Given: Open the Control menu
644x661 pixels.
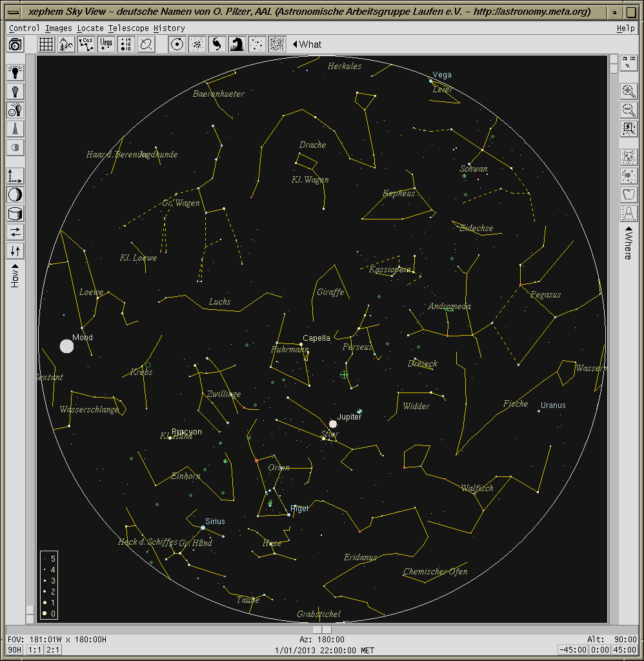Looking at the screenshot, I should coord(24,28).
